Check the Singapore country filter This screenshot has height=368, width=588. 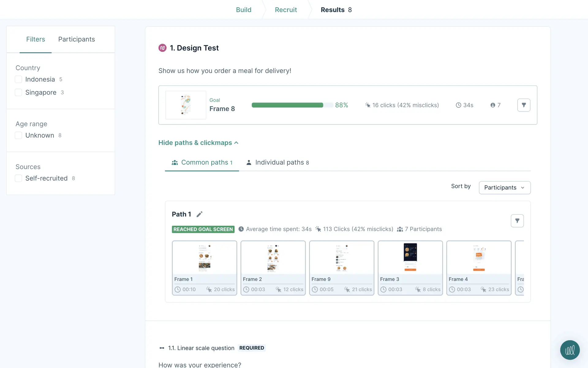tap(18, 93)
